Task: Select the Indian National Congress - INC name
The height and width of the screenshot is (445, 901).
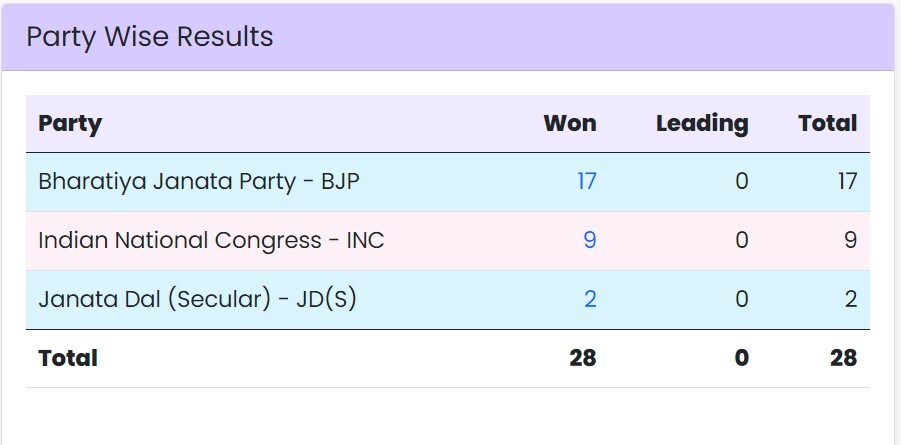Action: tap(211, 241)
